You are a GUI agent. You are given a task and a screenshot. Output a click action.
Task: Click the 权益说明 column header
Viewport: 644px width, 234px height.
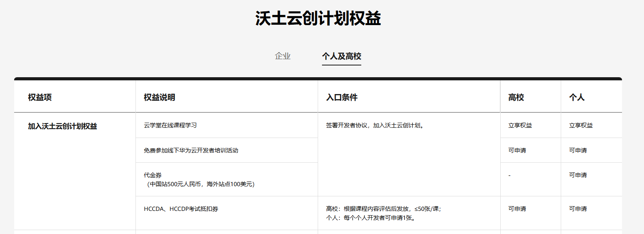pos(159,97)
